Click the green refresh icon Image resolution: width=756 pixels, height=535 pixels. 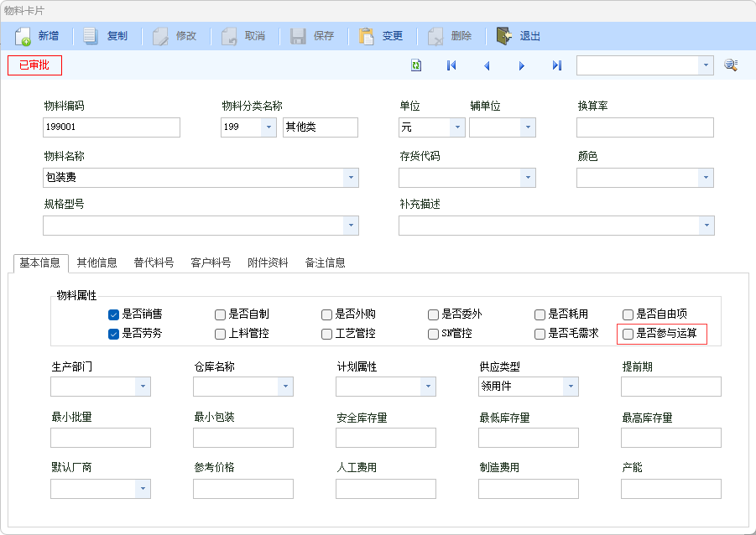point(416,65)
